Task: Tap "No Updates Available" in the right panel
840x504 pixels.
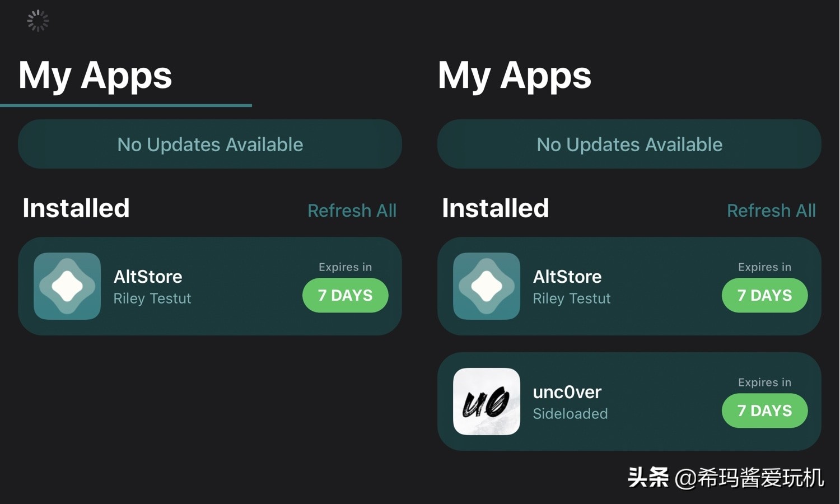Action: tap(629, 144)
